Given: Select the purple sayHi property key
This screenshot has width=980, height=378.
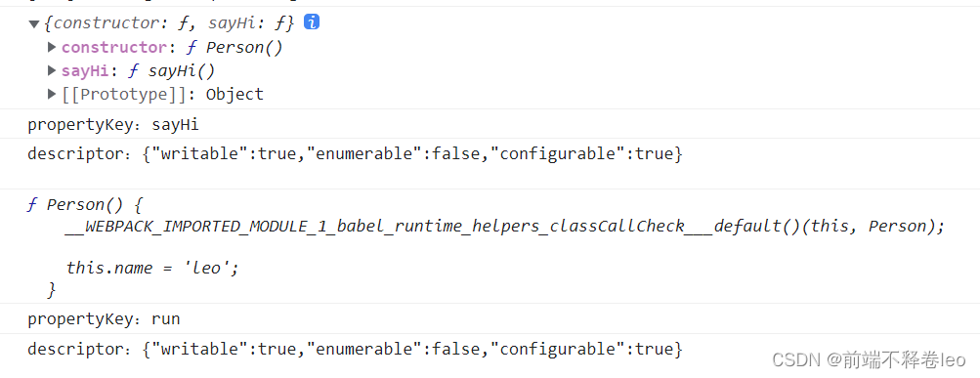Looking at the screenshot, I should [85, 71].
